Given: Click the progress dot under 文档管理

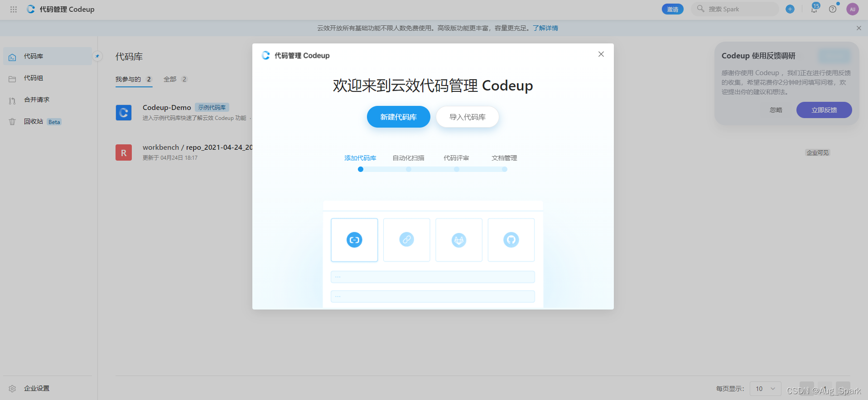Looking at the screenshot, I should click(505, 169).
